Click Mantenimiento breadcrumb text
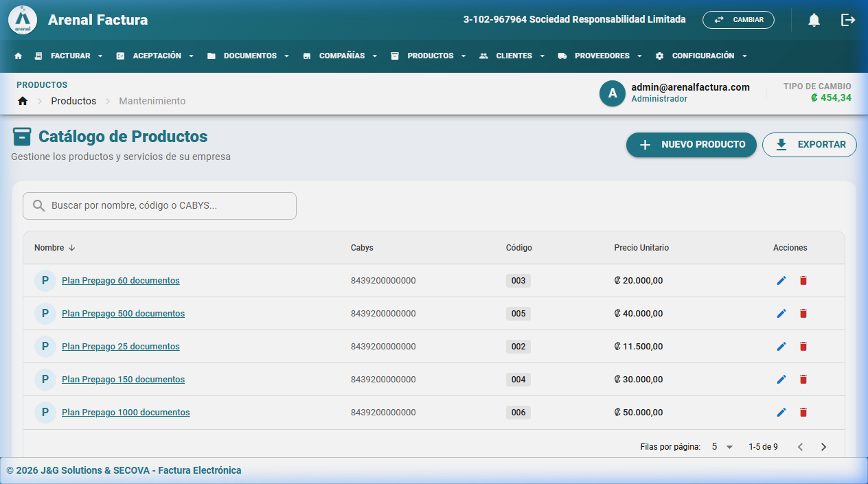Viewport: 868px width, 484px height. coord(152,101)
